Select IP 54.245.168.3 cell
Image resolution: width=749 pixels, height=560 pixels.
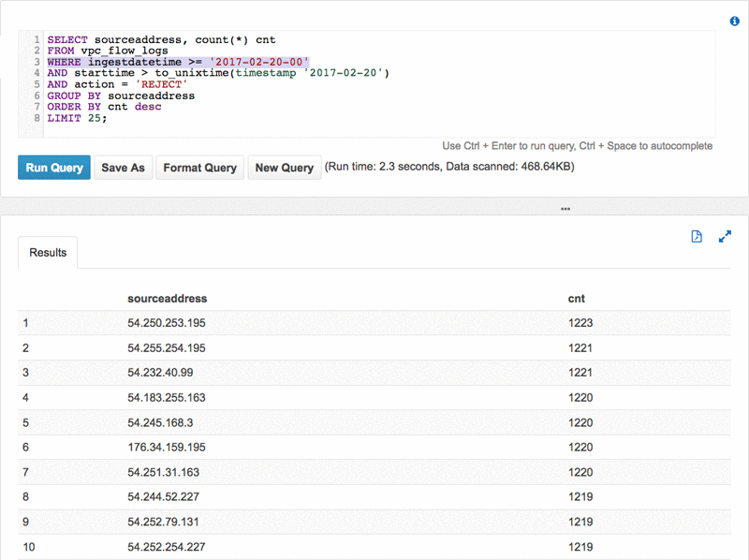coord(160,422)
